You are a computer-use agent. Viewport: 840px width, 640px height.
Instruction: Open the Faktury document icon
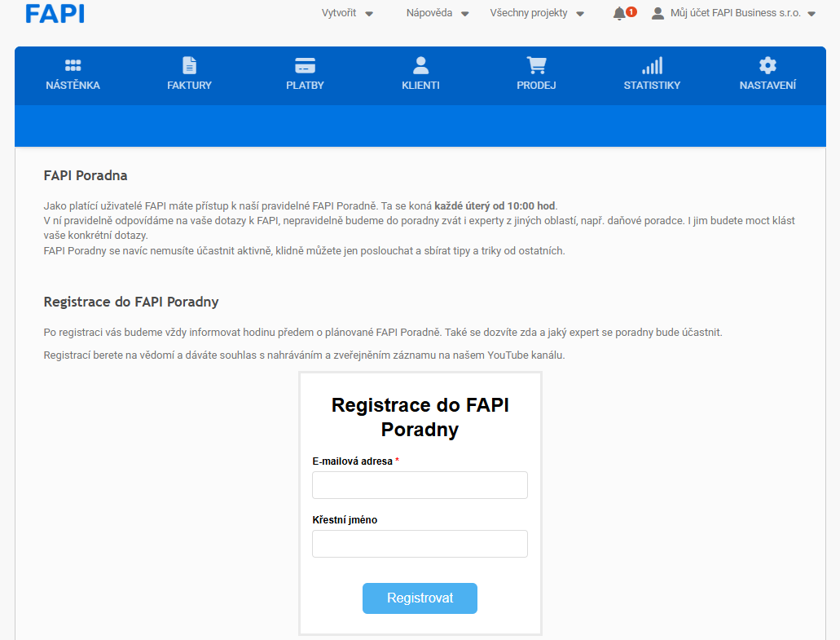(189, 65)
